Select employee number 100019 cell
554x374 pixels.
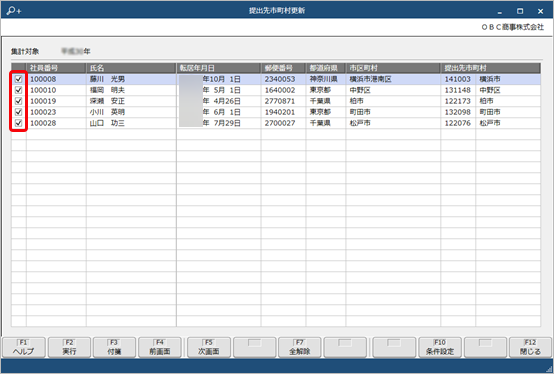(56, 101)
